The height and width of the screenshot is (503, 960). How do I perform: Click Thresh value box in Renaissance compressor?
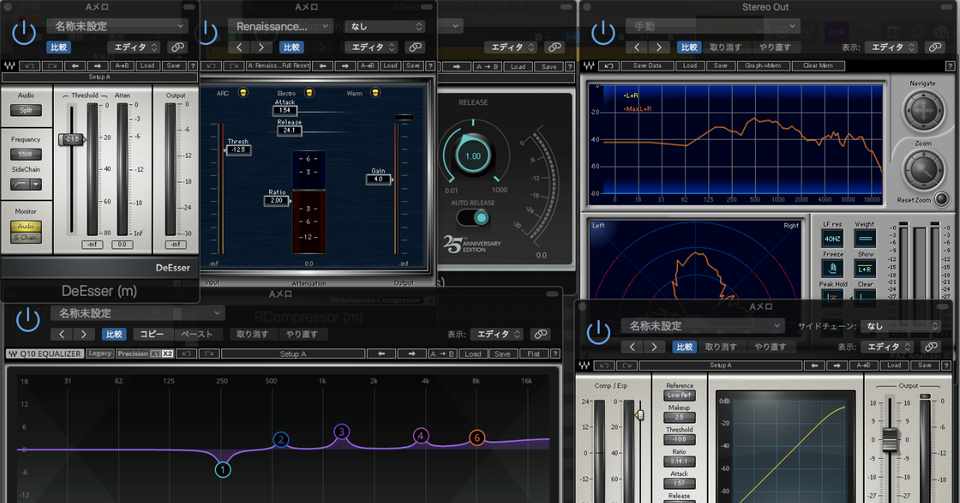(x=238, y=149)
